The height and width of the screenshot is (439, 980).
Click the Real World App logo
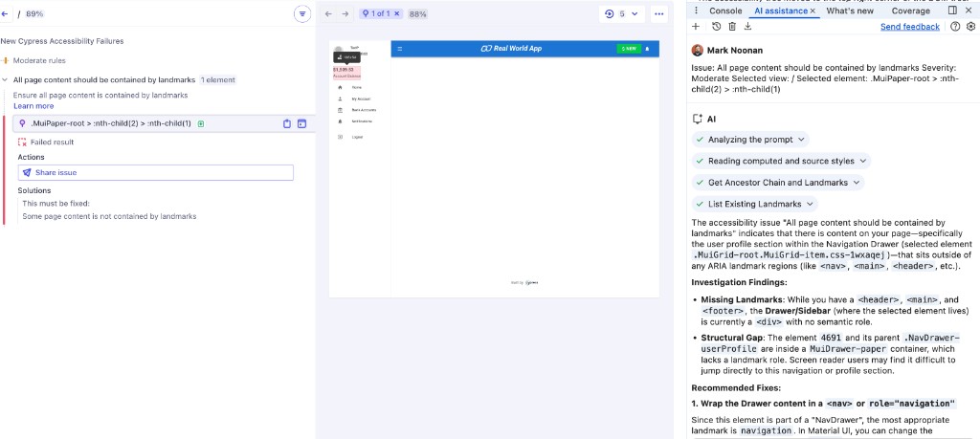tap(511, 49)
